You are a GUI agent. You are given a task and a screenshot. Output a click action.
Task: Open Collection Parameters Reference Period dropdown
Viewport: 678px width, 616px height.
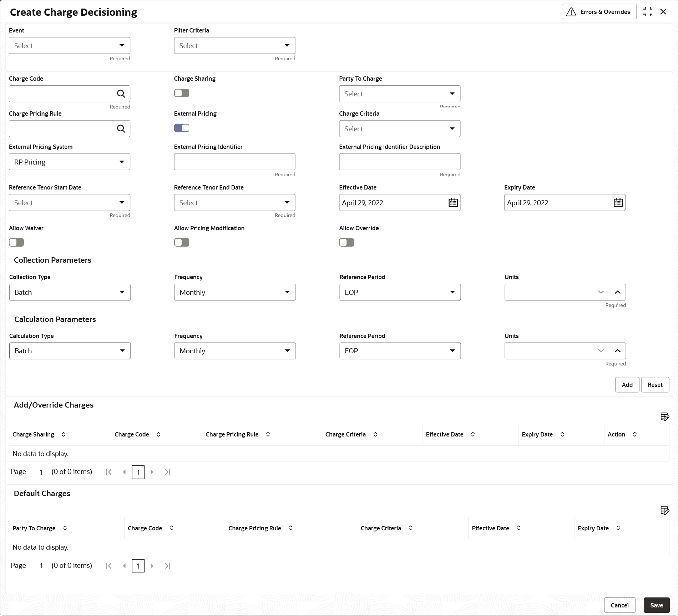pyautogui.click(x=400, y=292)
